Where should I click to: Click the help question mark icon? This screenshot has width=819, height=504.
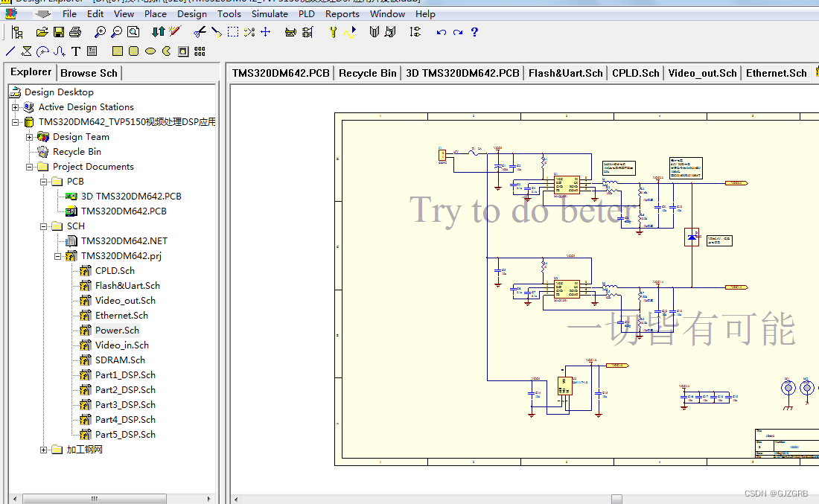click(474, 31)
